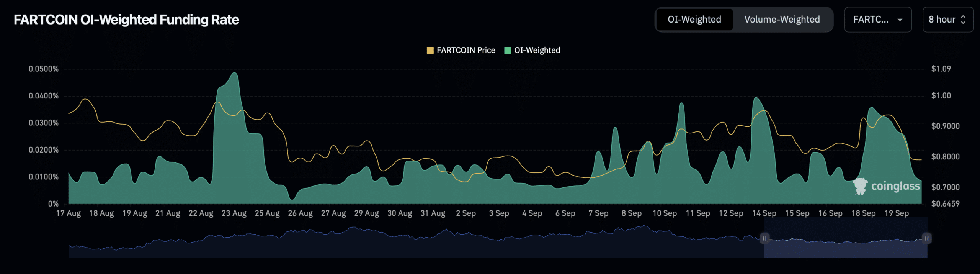Click the 19 Sep date label
The image size is (980, 274).
click(897, 213)
